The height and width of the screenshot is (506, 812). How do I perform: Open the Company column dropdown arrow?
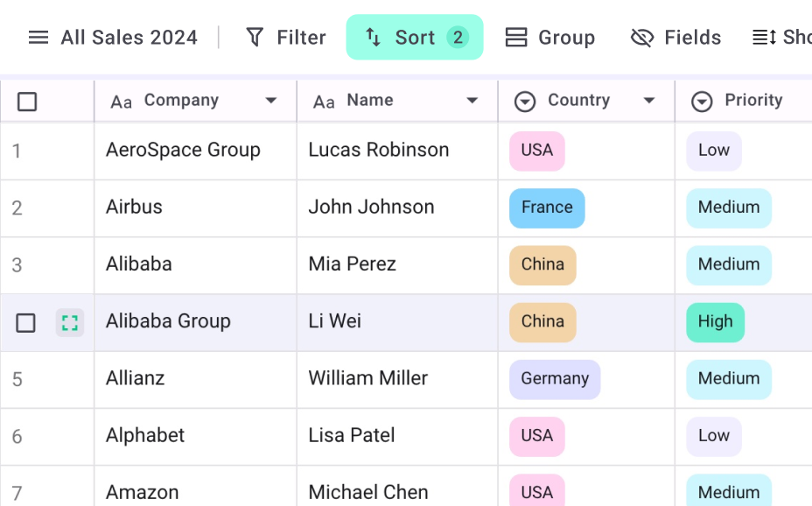[x=271, y=101]
